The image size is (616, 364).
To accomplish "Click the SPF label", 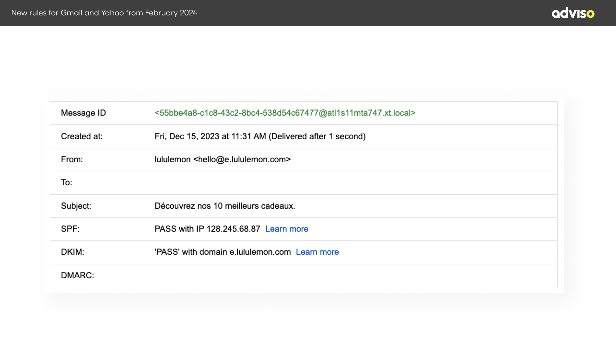I will [70, 229].
